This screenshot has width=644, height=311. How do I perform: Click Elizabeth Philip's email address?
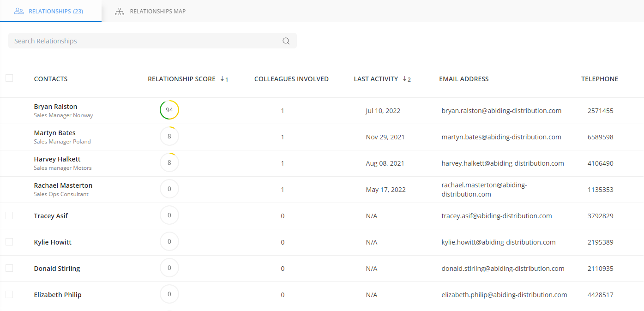[504, 295]
